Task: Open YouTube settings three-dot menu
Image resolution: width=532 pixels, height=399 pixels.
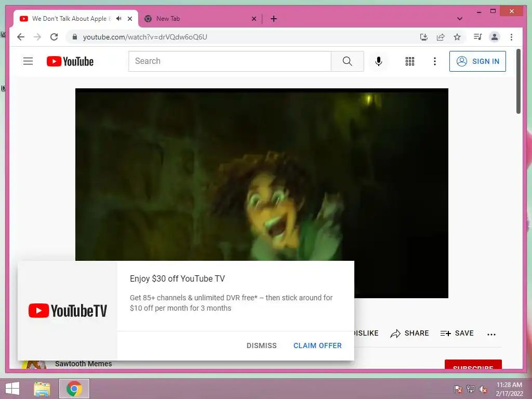Action: 435,61
